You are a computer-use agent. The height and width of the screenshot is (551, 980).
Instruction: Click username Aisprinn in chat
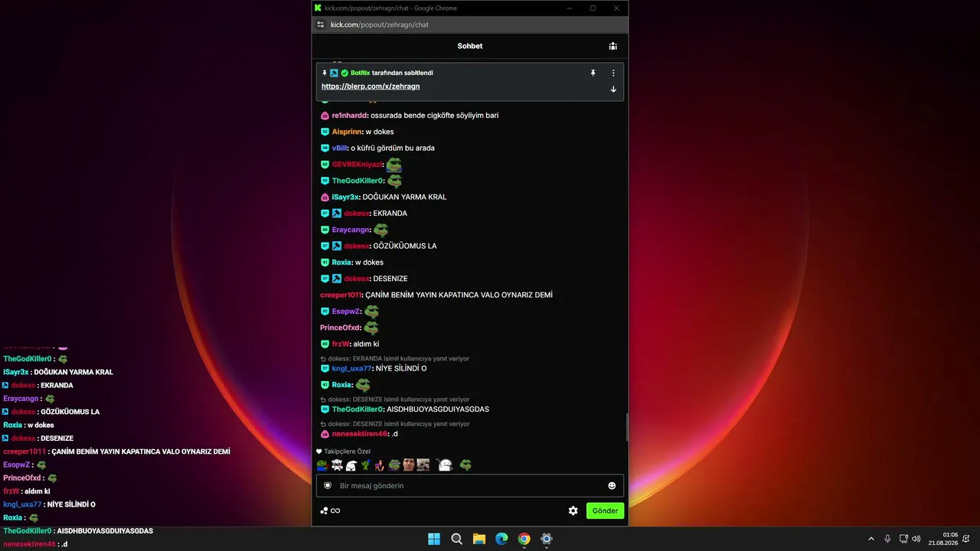(347, 132)
